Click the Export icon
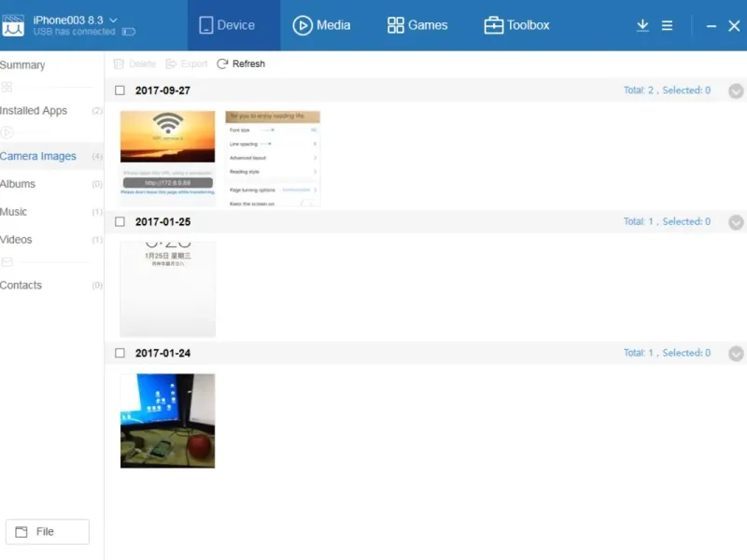The height and width of the screenshot is (560, 747). [x=171, y=63]
